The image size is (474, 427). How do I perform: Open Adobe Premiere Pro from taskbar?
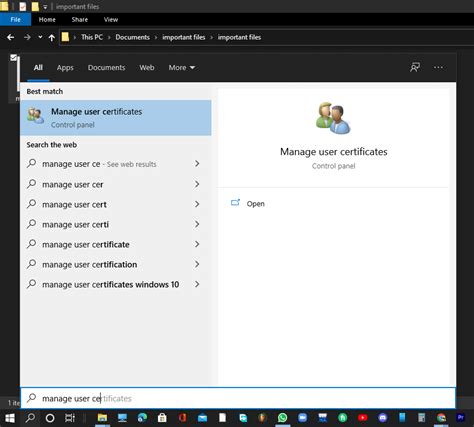(461, 418)
